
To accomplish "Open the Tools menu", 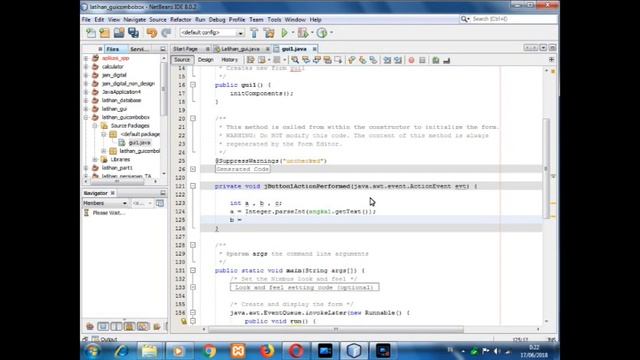I will (x=274, y=20).
